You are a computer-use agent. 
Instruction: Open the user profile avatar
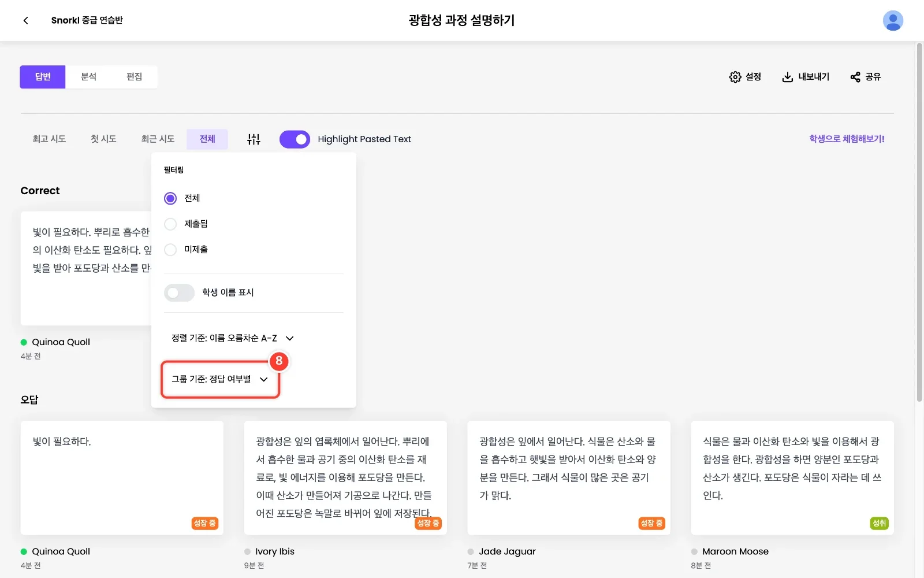coord(893,21)
